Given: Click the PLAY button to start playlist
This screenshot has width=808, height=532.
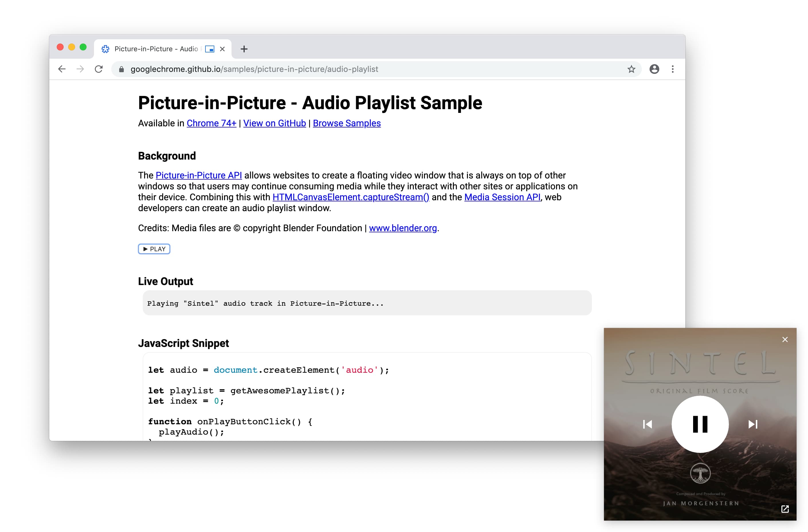Looking at the screenshot, I should 154,249.
